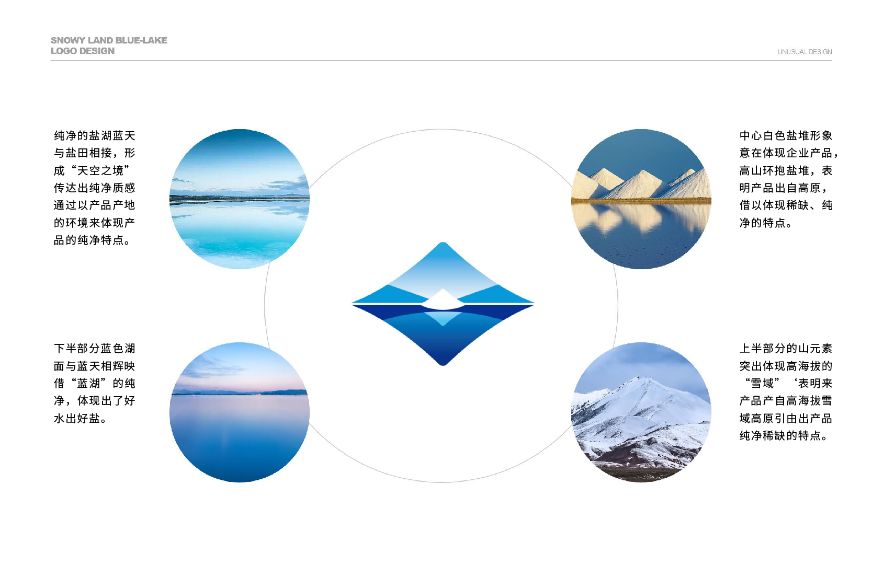Select the paragraph starting 上半部分的山元素

point(786,392)
